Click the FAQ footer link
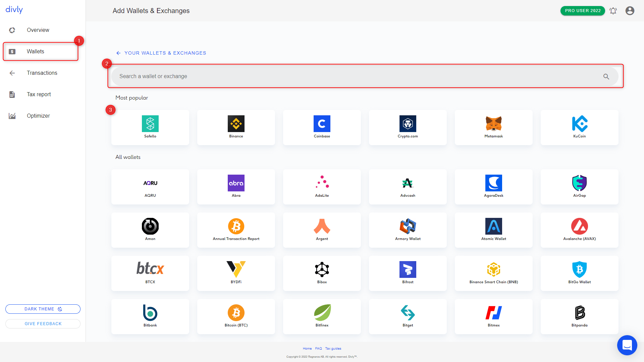The image size is (644, 362). [318, 348]
